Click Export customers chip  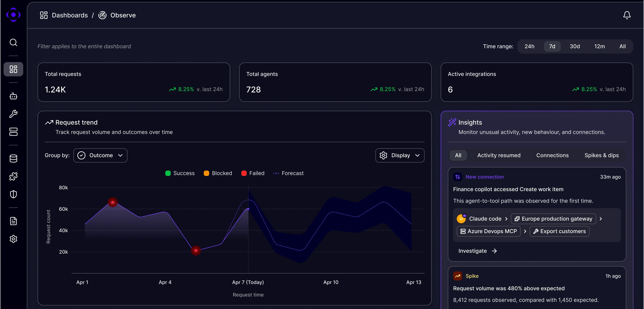(x=559, y=231)
